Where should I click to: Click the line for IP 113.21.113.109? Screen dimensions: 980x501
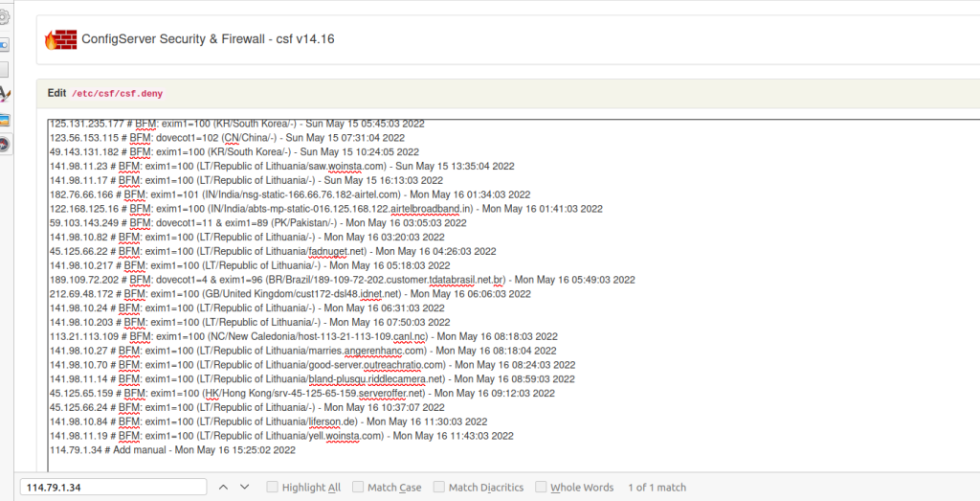point(303,336)
